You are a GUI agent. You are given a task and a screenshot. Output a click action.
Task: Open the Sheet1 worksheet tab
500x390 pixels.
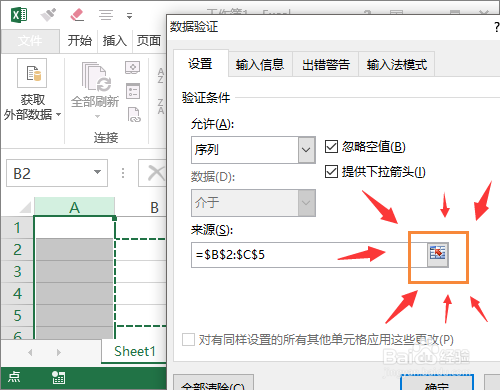(135, 351)
